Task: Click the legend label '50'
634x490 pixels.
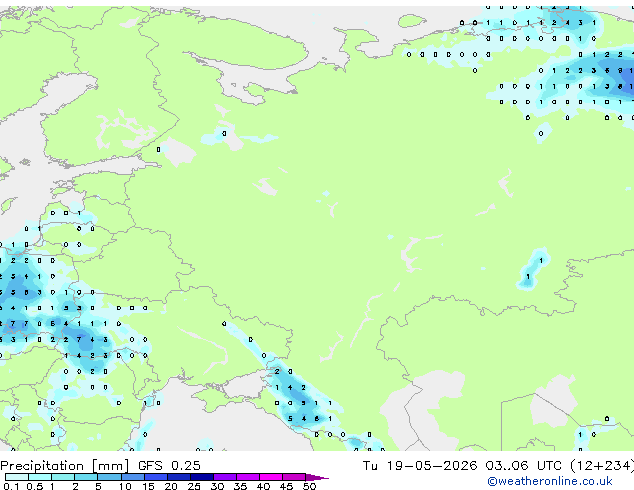Action: click(x=309, y=486)
